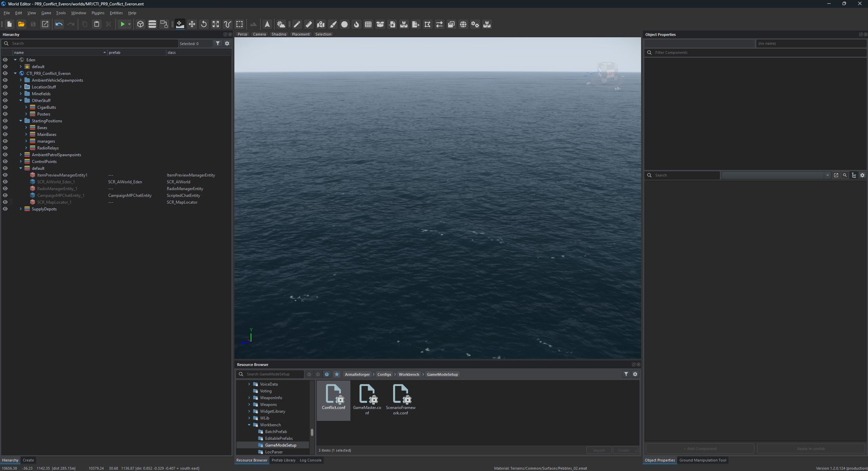
Task: Toggle visibility of SupplyDepots entry
Action: coord(5,209)
